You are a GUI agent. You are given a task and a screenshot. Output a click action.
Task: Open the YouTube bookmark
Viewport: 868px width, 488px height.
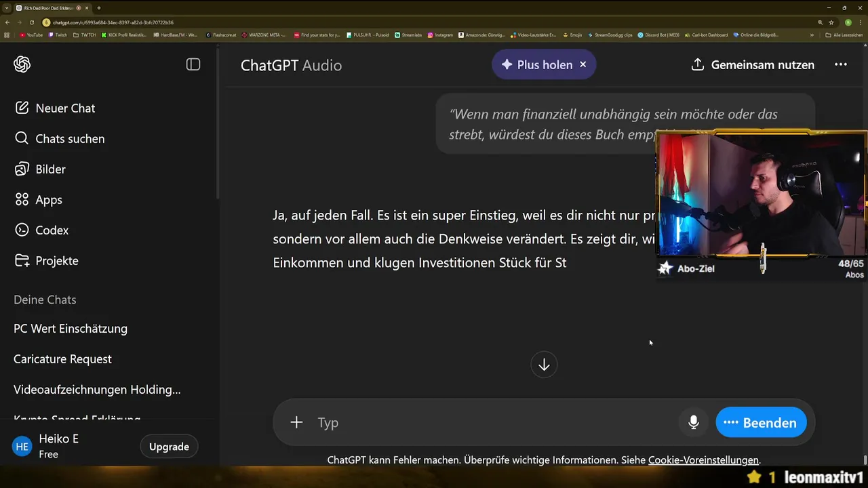pos(31,35)
